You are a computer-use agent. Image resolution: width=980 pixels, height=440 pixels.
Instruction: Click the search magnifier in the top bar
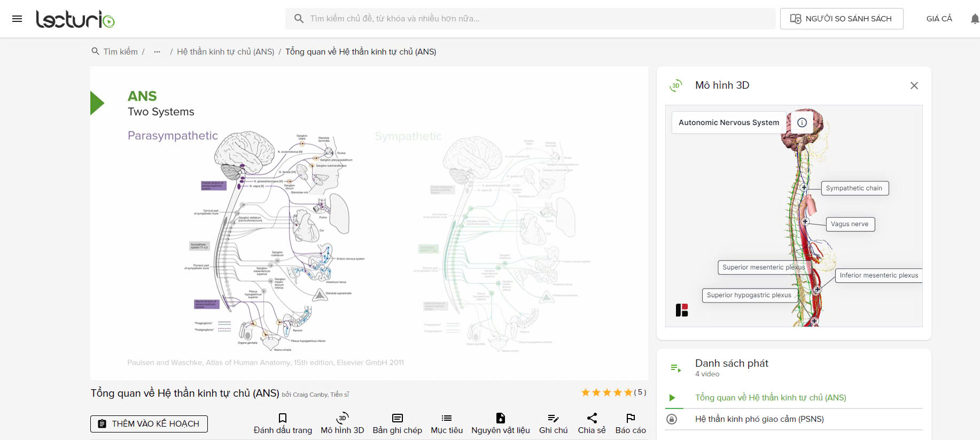click(x=299, y=19)
